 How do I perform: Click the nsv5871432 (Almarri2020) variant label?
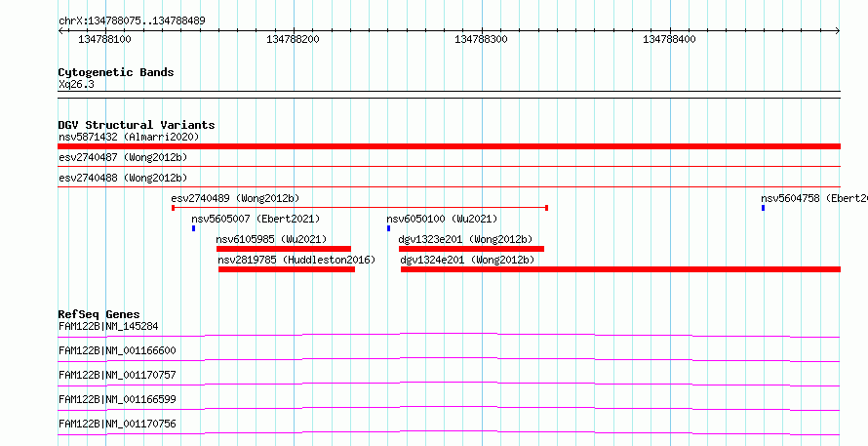(x=129, y=137)
